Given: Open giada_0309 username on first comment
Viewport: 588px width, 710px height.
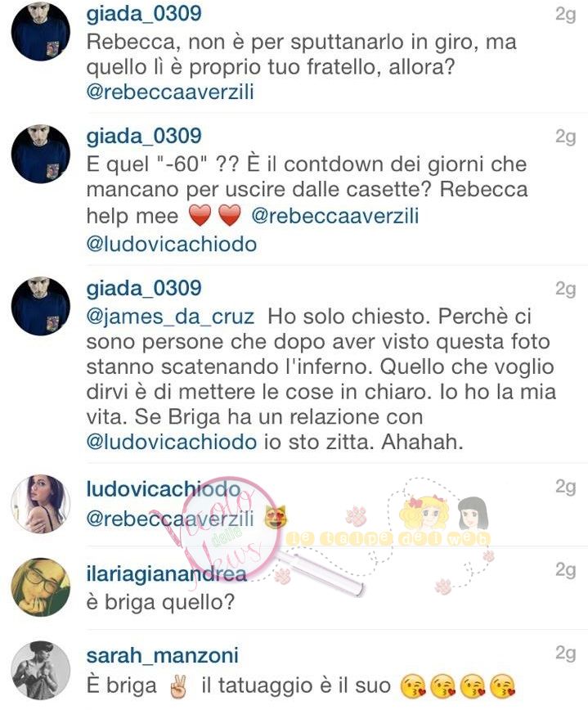Looking at the screenshot, I should coord(144,14).
